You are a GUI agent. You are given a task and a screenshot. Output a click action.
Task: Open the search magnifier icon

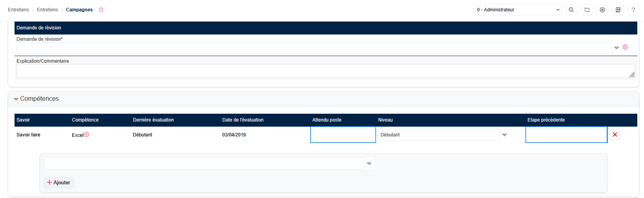coord(571,10)
